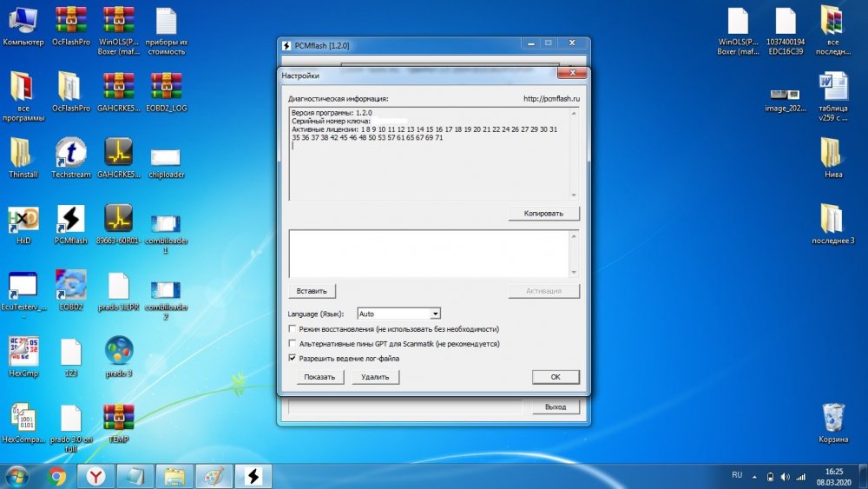
Task: Open the PCMflash desktop shortcut
Action: [70, 221]
